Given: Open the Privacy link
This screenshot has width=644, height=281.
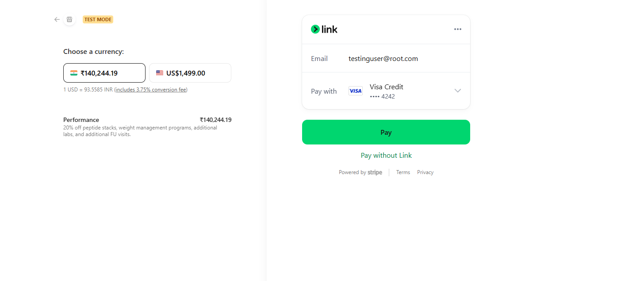Looking at the screenshot, I should [425, 172].
